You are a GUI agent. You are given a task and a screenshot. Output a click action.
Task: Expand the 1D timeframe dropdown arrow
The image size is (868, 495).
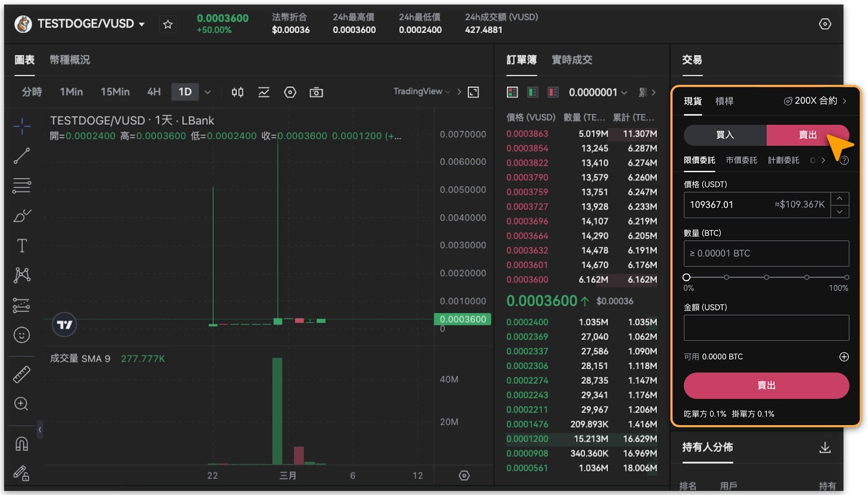(207, 92)
